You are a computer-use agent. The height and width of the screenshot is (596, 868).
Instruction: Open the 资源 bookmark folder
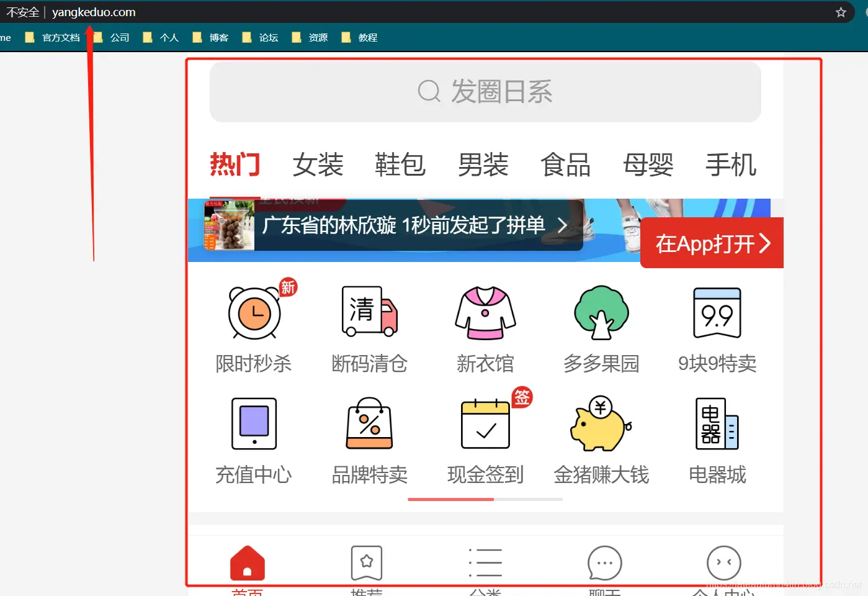pos(310,37)
